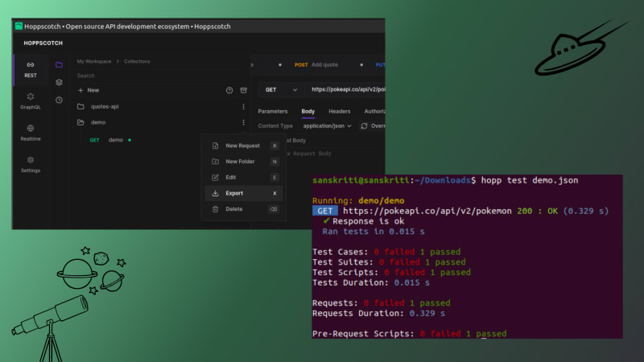Open the REST section in the sidebar
Image resolution: width=644 pixels, height=362 pixels.
pyautogui.click(x=31, y=70)
